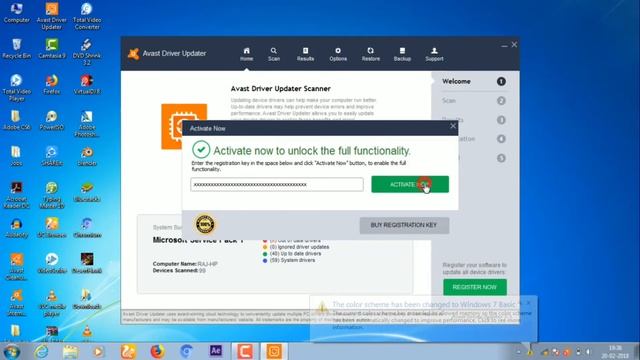640x360 pixels.
Task: Click the green REGISTER NOW button
Action: click(x=475, y=287)
